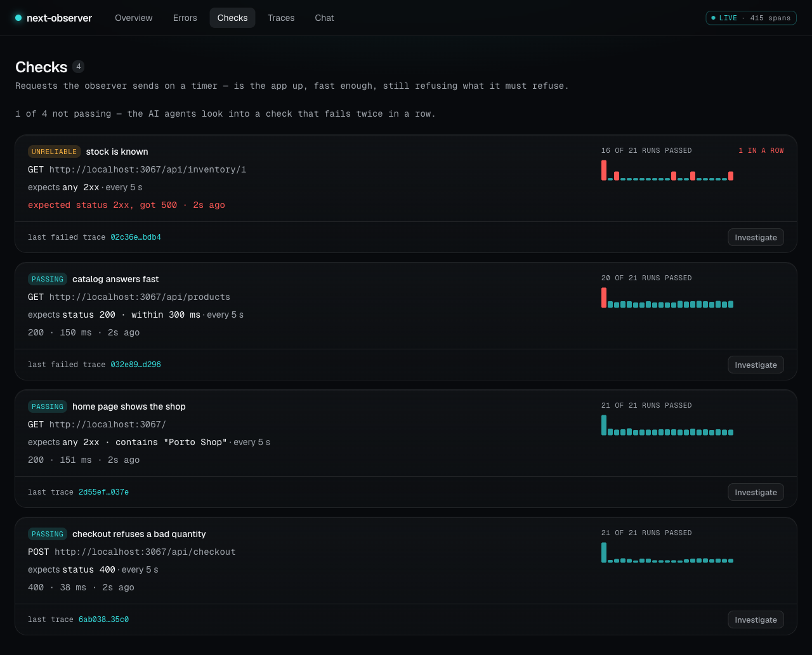Switch to the Errors tab
The height and width of the screenshot is (655, 812).
click(185, 18)
